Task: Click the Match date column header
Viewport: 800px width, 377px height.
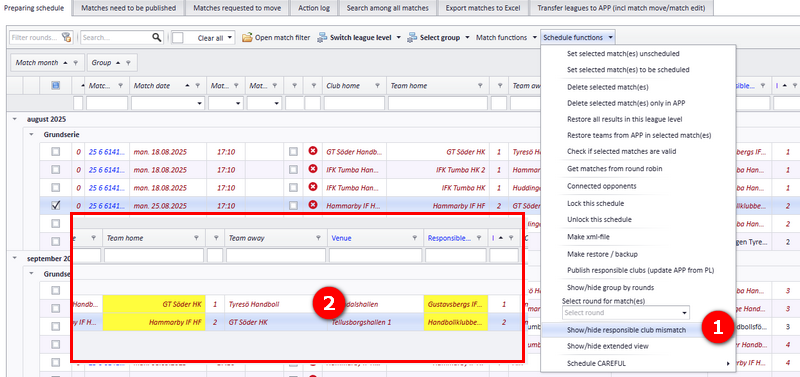Action: (168, 86)
